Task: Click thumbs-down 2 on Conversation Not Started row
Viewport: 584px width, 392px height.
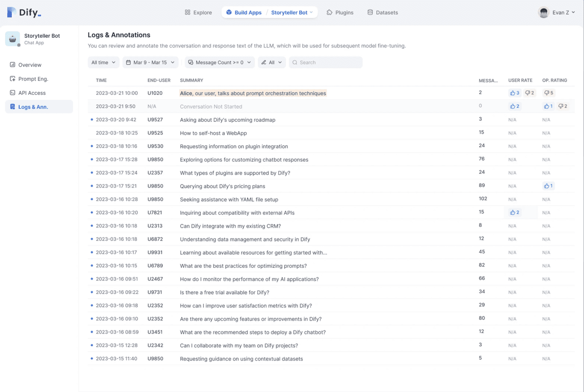Action: pos(563,106)
